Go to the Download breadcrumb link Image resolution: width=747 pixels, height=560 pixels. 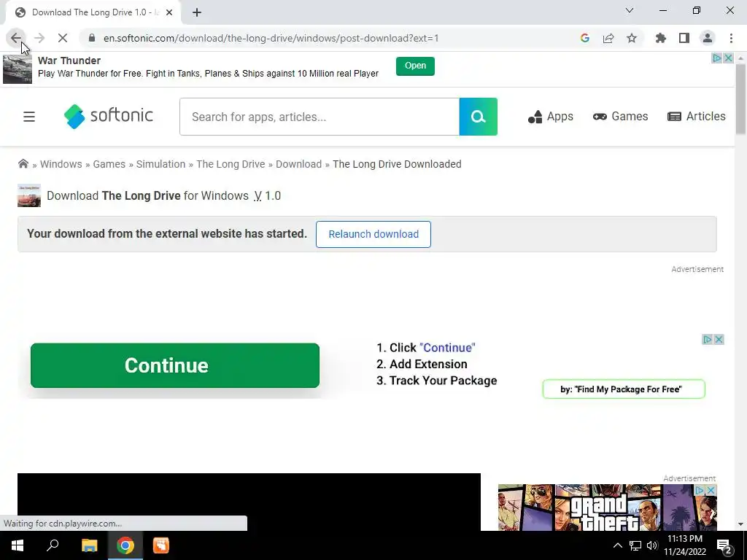pos(298,164)
